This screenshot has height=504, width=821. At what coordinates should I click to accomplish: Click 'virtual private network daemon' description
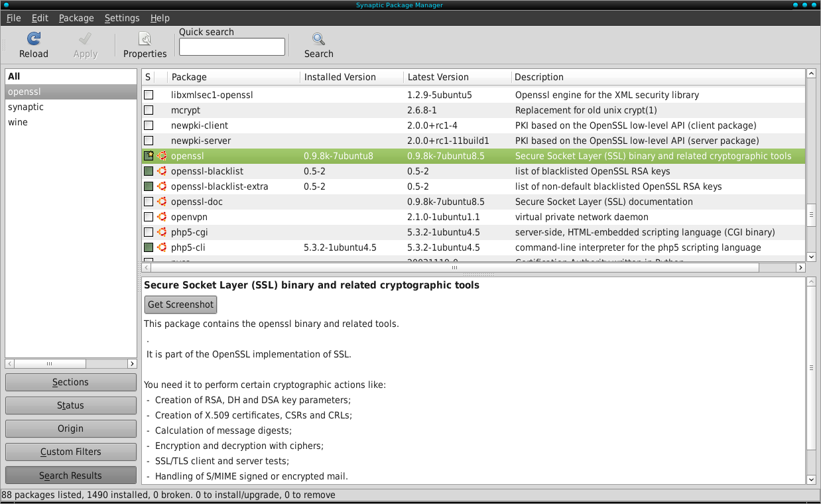click(582, 217)
